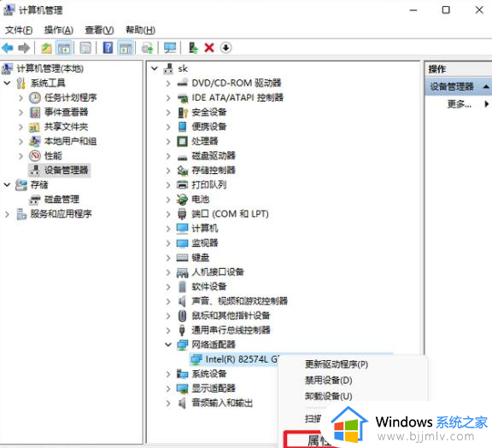Screen dimensions: 492x448
Task: Select 软件设备 category
Action: coord(209,287)
